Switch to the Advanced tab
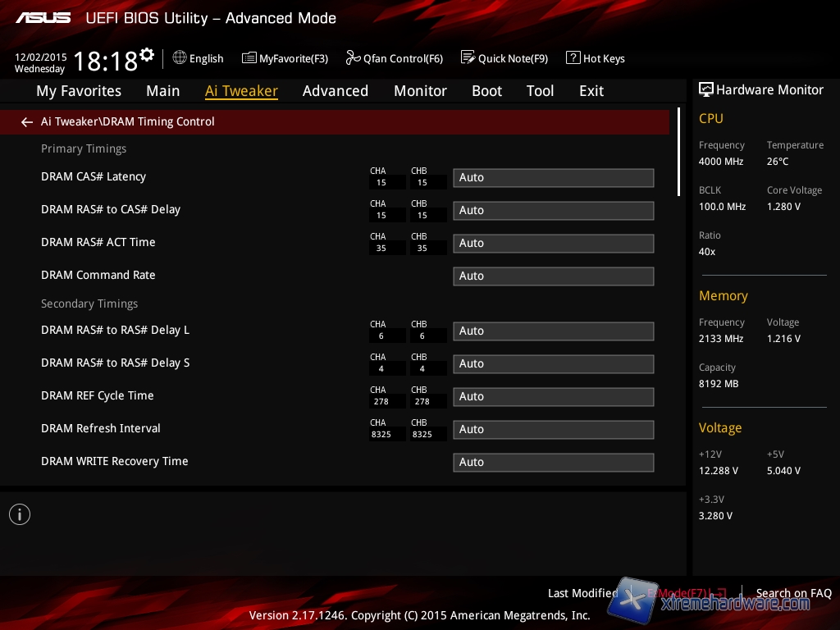 point(335,91)
